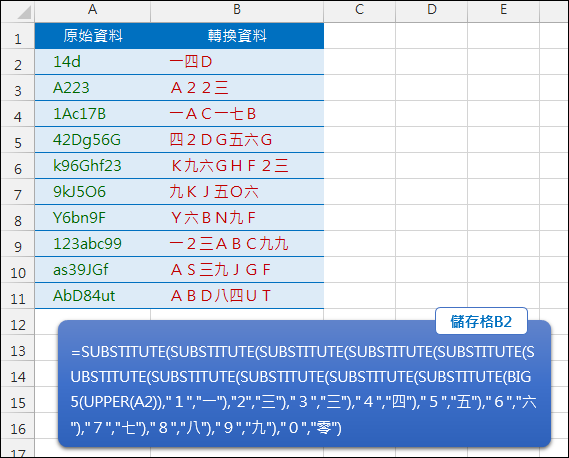Select row 11 header
Viewport: 569px width, 458px height.
pos(18,296)
